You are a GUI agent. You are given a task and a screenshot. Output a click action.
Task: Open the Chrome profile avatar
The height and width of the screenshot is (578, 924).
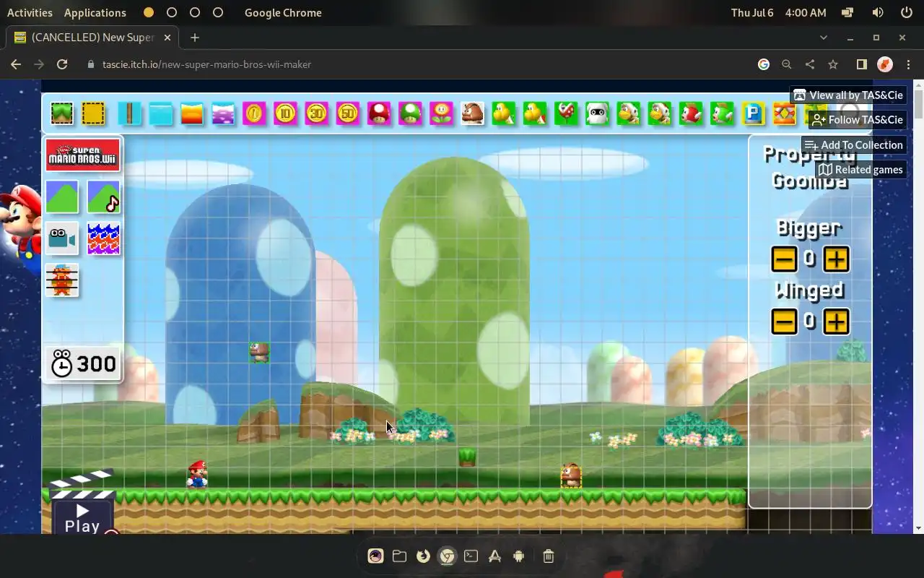pos(885,64)
